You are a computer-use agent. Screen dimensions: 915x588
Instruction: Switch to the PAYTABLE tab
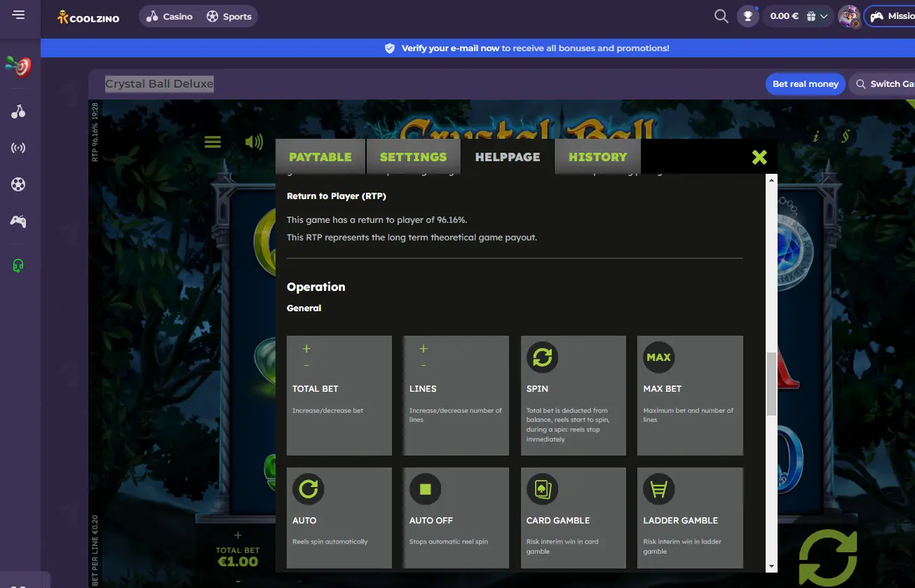pyautogui.click(x=320, y=157)
